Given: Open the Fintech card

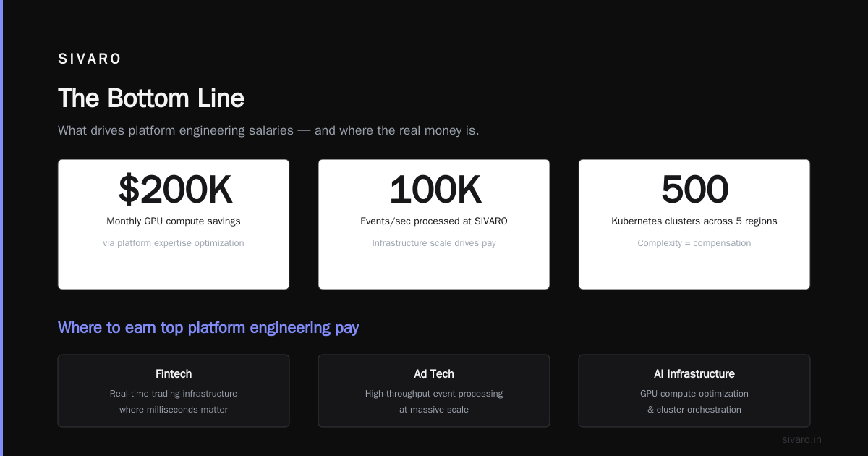Looking at the screenshot, I should 174,391.
